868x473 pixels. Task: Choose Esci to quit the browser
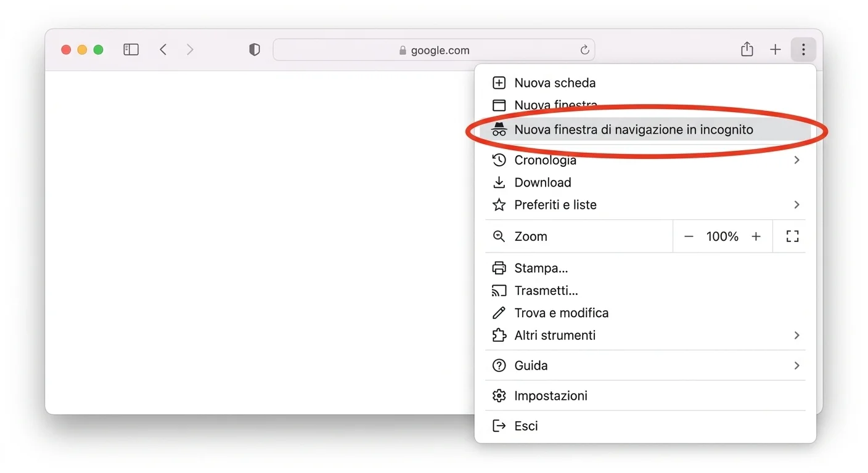click(645, 426)
